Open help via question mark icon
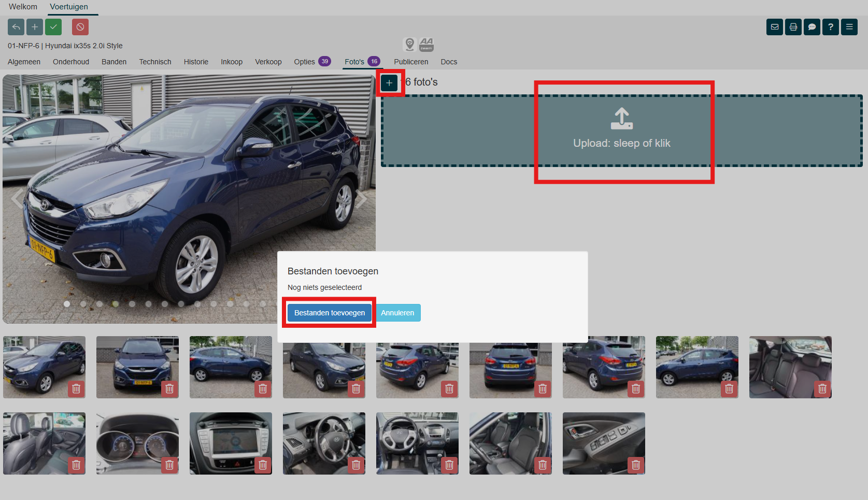Viewport: 868px width, 500px height. tap(831, 27)
